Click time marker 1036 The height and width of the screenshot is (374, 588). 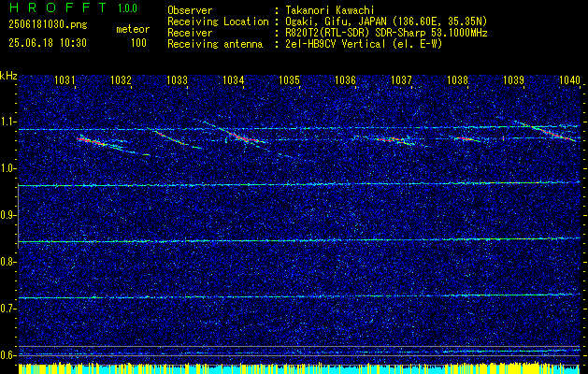click(x=345, y=80)
